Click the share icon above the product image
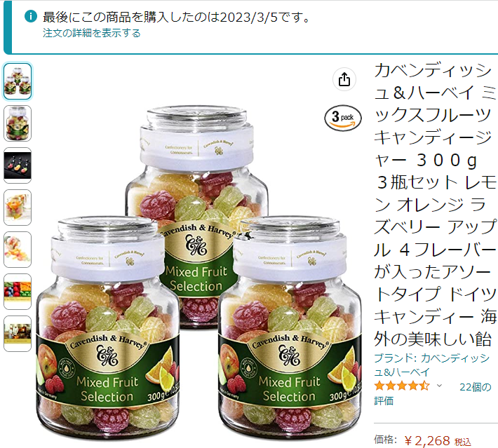Screen dimensions: 498x448 [x=344, y=79]
